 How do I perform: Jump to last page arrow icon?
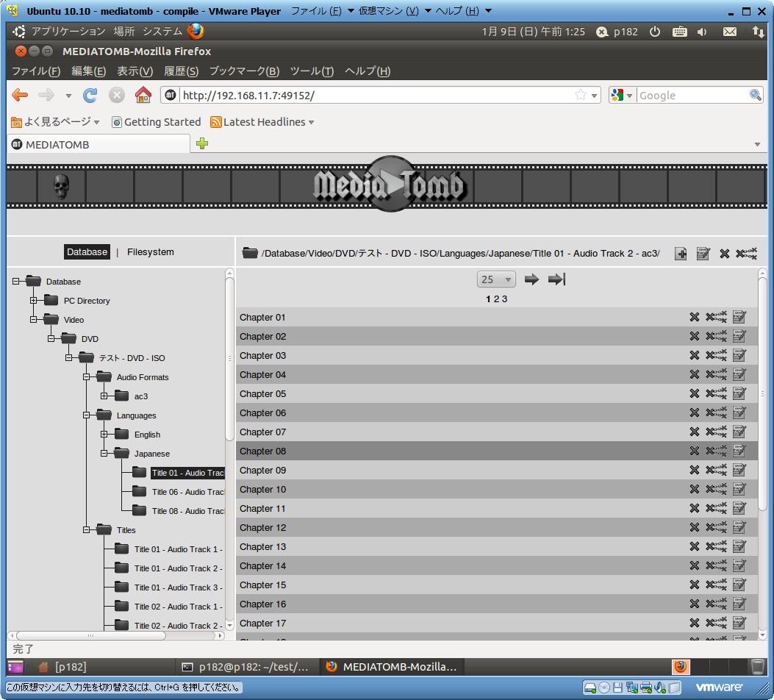556,279
